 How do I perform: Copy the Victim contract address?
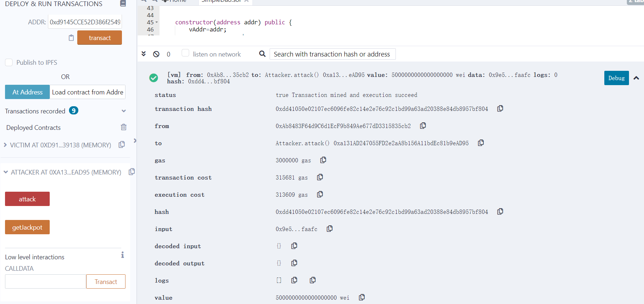click(x=122, y=144)
